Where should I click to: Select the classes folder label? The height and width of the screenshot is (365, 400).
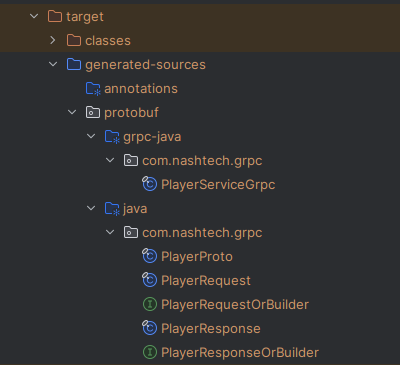coord(108,41)
